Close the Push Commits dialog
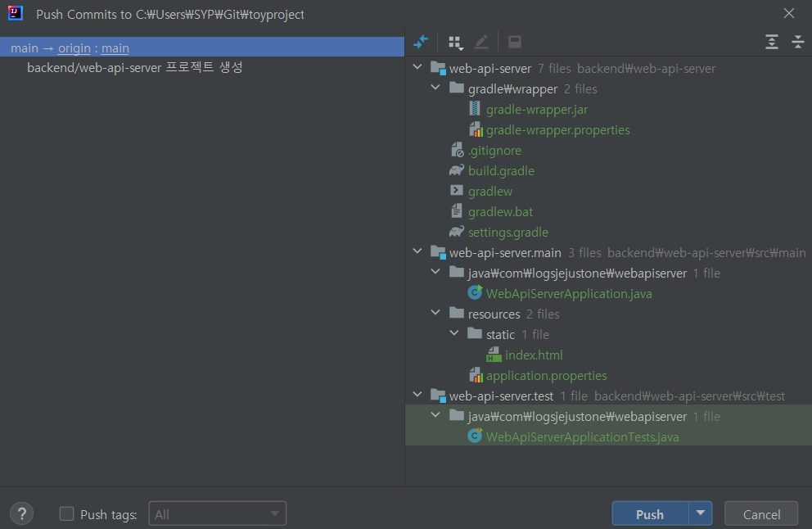This screenshot has height=529, width=812. [789, 13]
